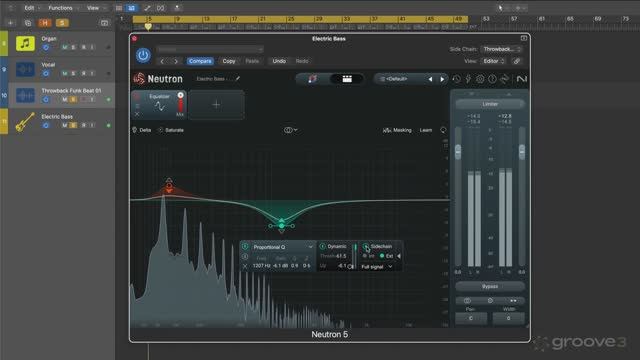Click the highlighted blue toolbar view icon
This screenshot has width=640, height=360.
point(131,8)
